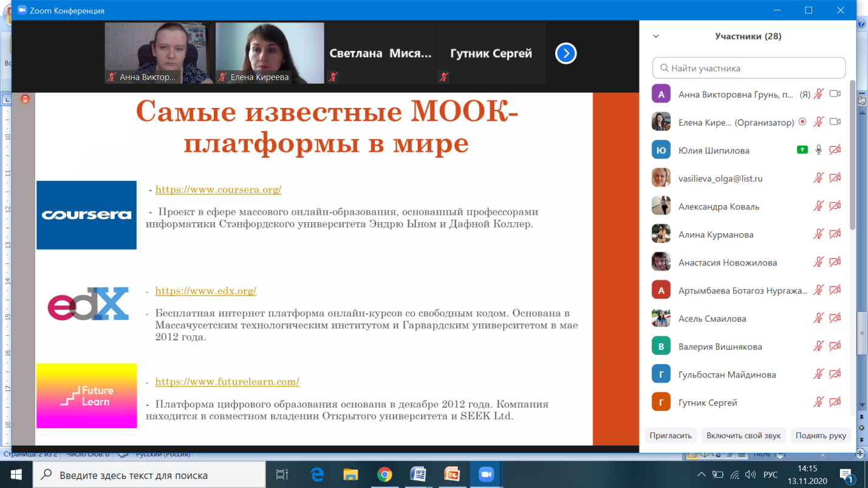868x488 pixels.
Task: Collapse the Участники panel with the chevron
Action: tap(656, 36)
